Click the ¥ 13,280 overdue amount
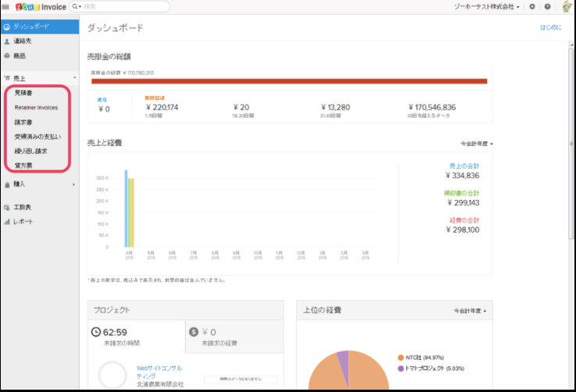This screenshot has width=576, height=392. [x=335, y=107]
